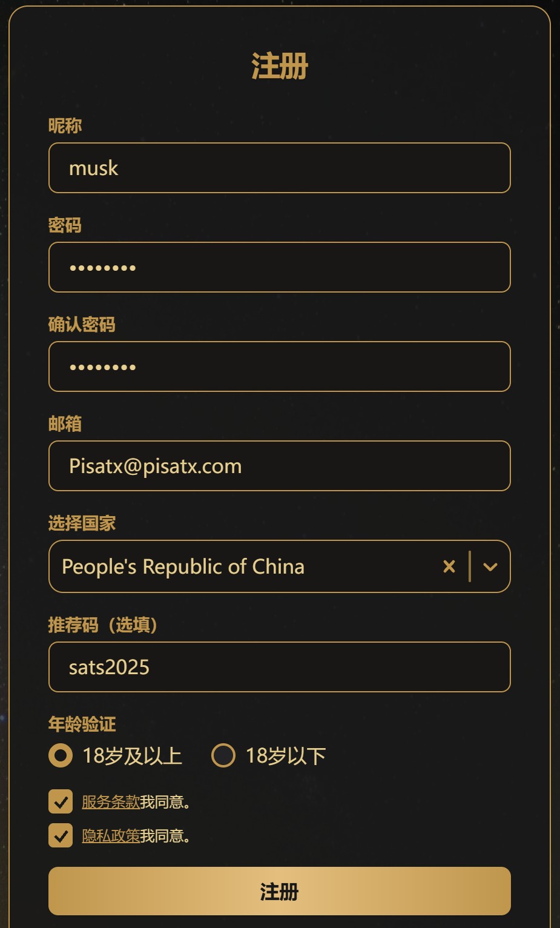Open the People's Republic of China country selector
Viewport: 560px width, 928px height.
click(x=280, y=566)
